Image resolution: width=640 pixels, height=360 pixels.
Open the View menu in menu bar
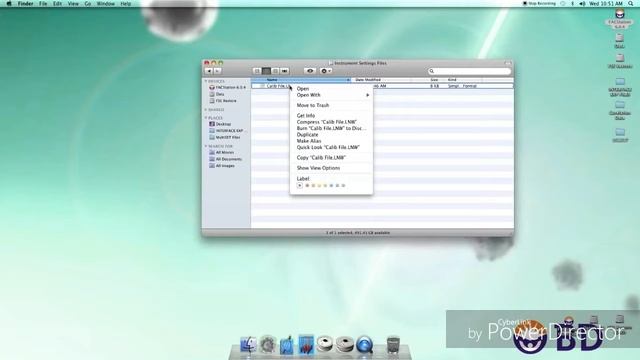(x=73, y=4)
